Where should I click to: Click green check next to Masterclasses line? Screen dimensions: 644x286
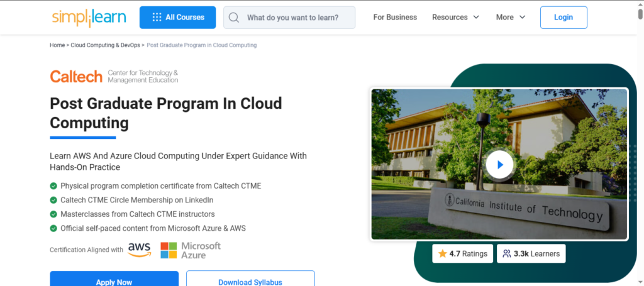pyautogui.click(x=53, y=214)
